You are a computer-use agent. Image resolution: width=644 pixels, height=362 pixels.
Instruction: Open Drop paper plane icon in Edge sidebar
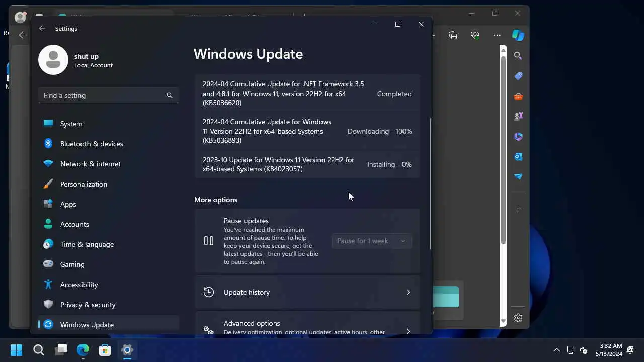pyautogui.click(x=518, y=176)
